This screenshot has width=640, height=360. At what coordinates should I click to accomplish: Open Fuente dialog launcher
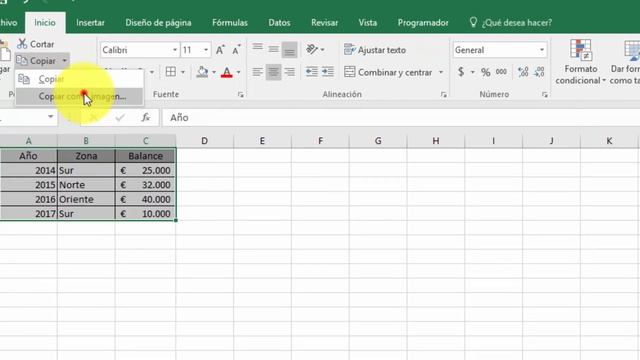click(240, 95)
